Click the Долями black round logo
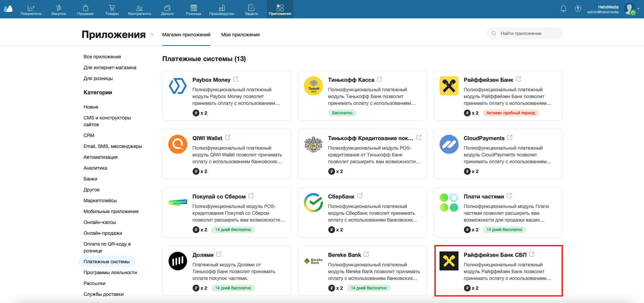Viewport: 644px width, 303px height. [x=178, y=261]
